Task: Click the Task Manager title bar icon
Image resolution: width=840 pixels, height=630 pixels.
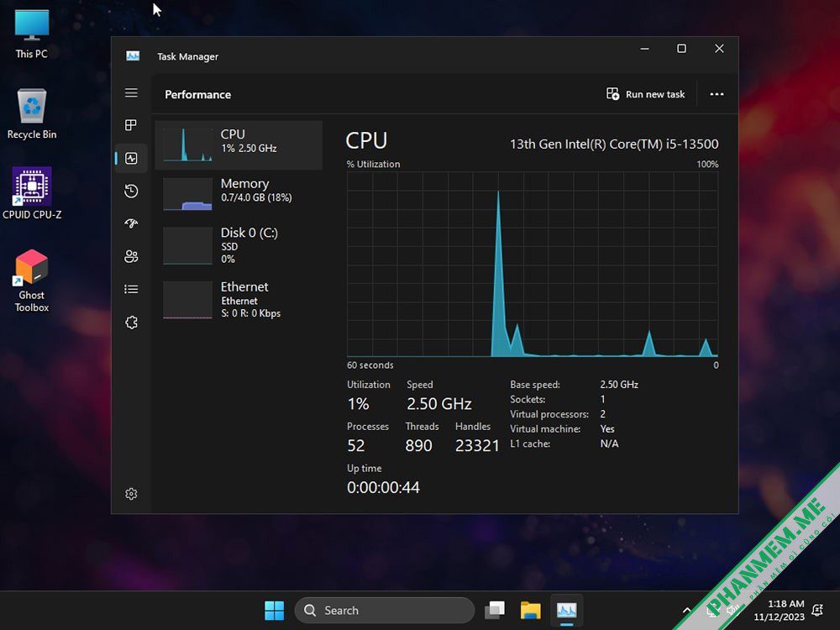Action: (133, 55)
